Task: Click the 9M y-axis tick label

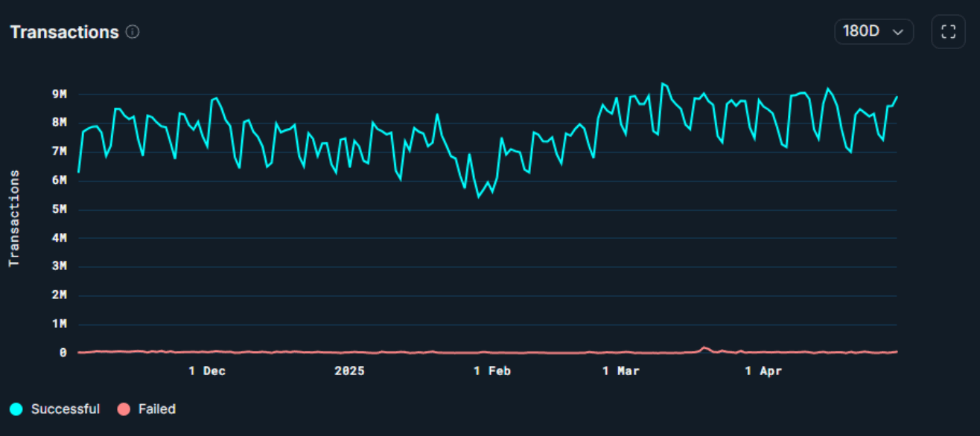Action: [60, 94]
